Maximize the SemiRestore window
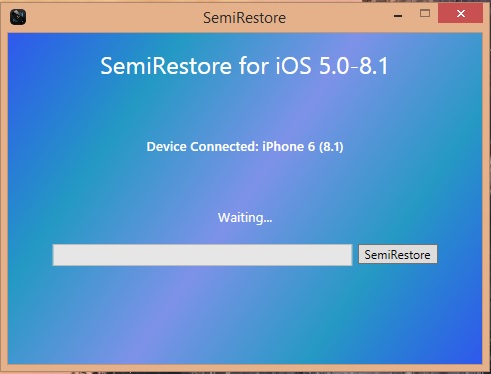The height and width of the screenshot is (374, 491). click(425, 14)
